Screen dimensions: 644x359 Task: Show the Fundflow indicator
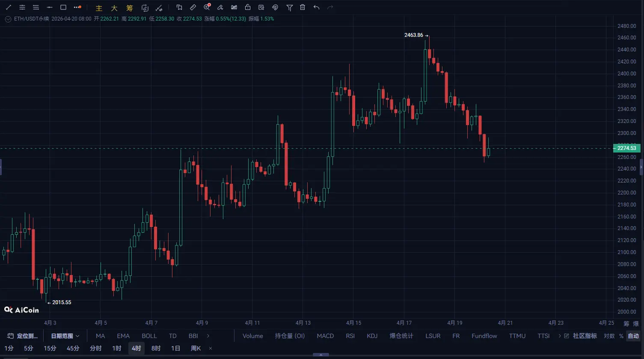tap(484, 336)
